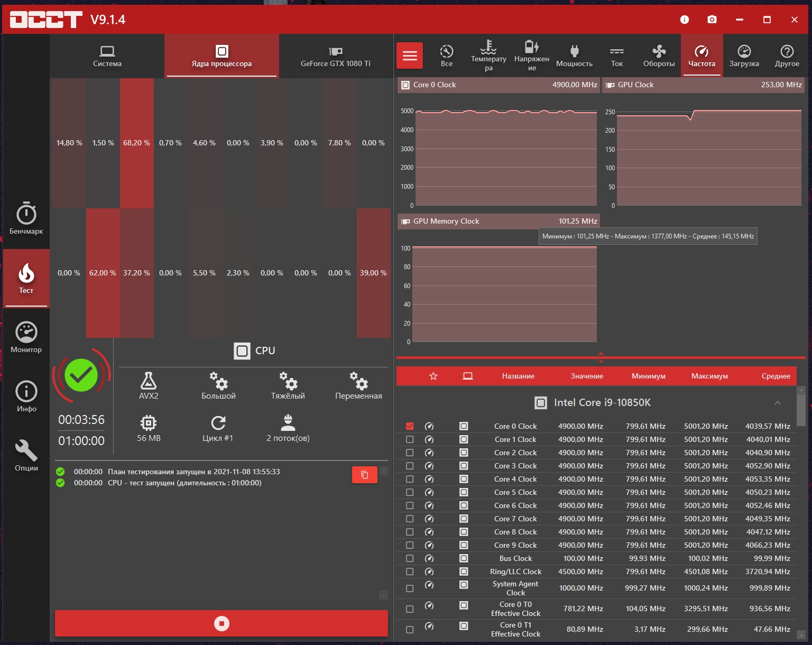Screen dimensions: 812x645
Task: Check the Core 0 T0 Effective Clock checkbox
Action: pyautogui.click(x=410, y=609)
